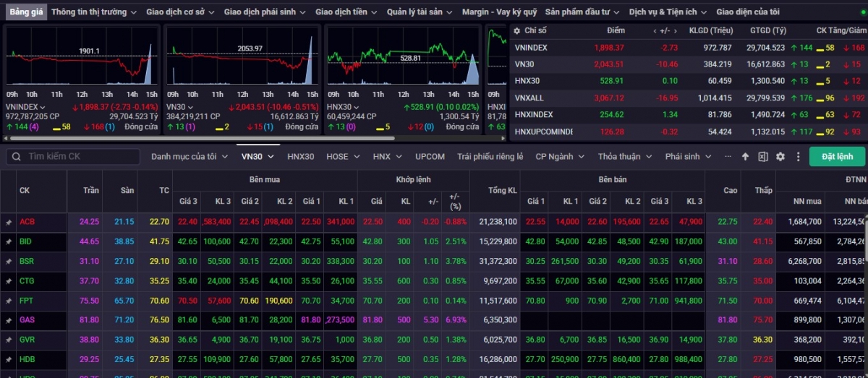The image size is (868, 378).
Task: Pin the BID stock row
Action: (x=9, y=241)
